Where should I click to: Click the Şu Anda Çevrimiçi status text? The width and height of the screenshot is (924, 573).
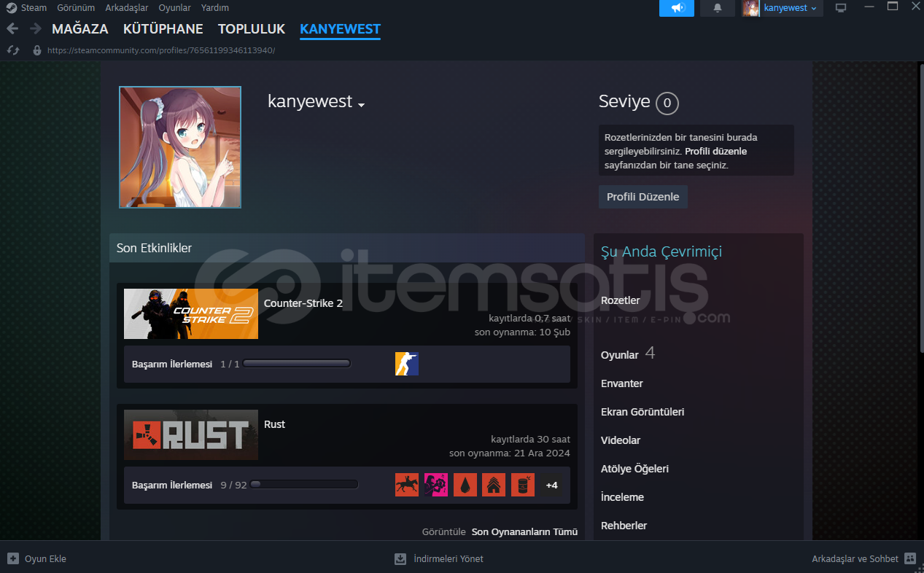661,252
